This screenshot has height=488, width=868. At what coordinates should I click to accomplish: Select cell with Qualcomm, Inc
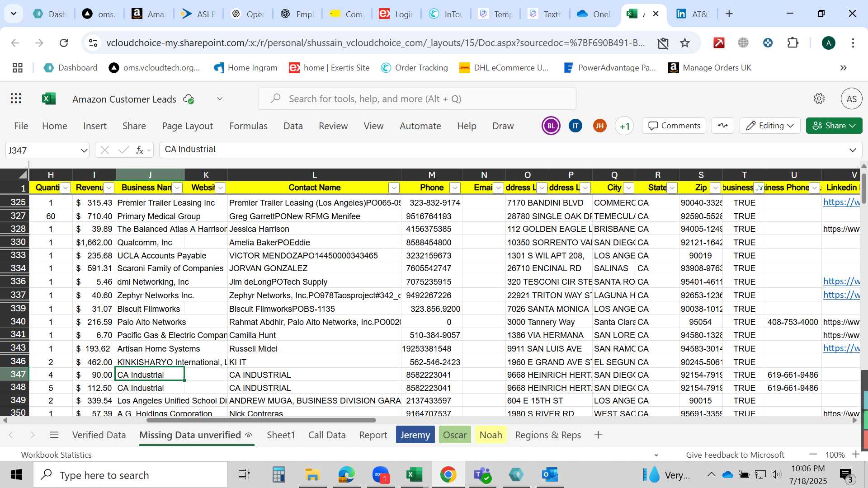pos(150,243)
